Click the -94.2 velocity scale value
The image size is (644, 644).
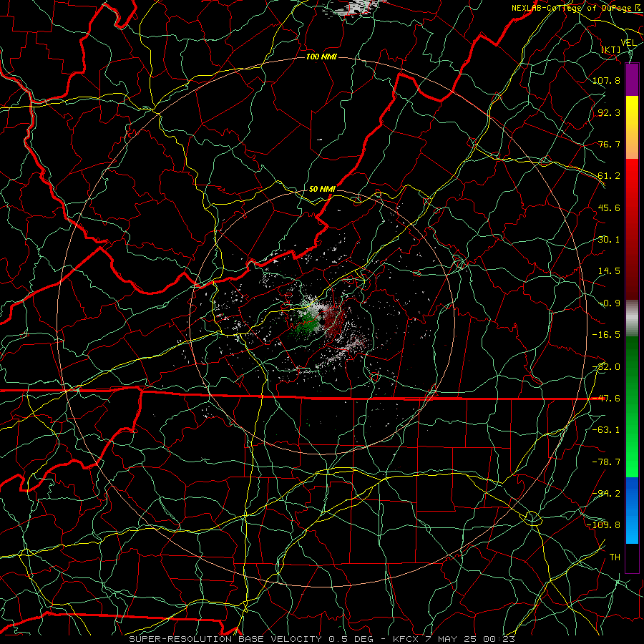point(606,494)
